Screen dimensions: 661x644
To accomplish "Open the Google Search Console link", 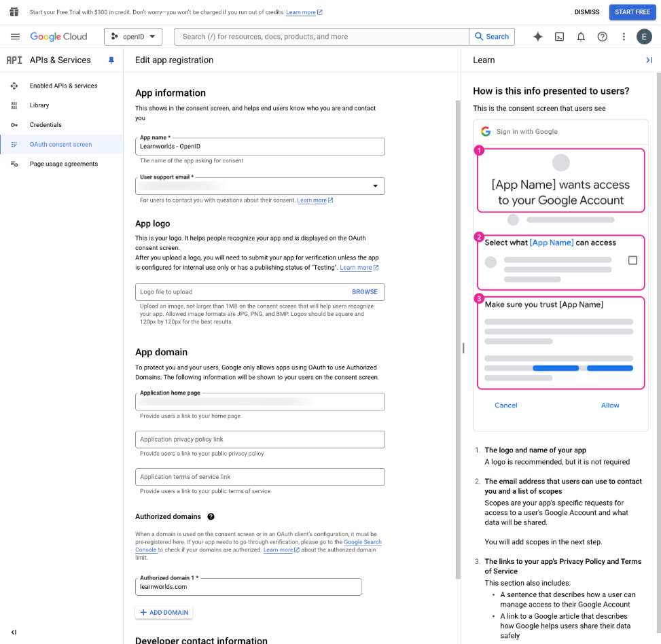I will click(363, 542).
